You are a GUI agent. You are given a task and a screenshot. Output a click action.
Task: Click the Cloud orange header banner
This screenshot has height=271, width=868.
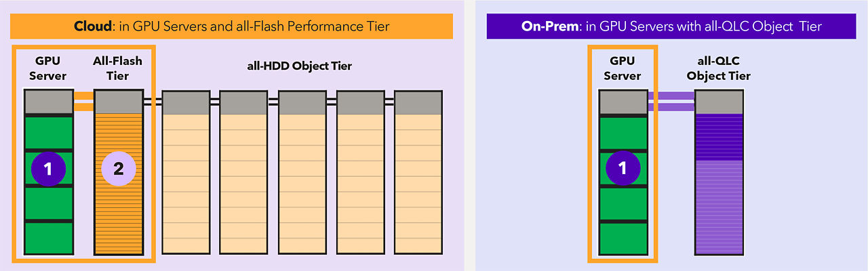tap(231, 26)
